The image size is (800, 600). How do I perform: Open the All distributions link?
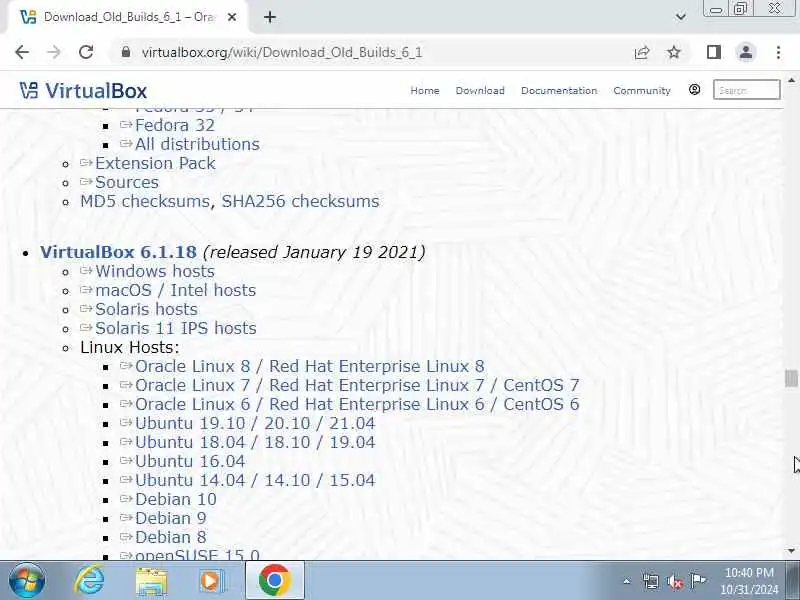[x=197, y=144]
